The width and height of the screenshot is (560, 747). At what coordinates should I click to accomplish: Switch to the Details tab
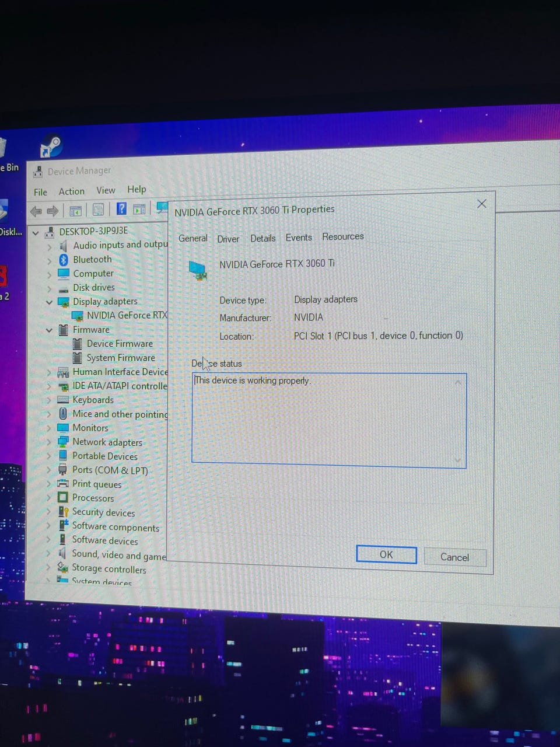[x=263, y=238]
